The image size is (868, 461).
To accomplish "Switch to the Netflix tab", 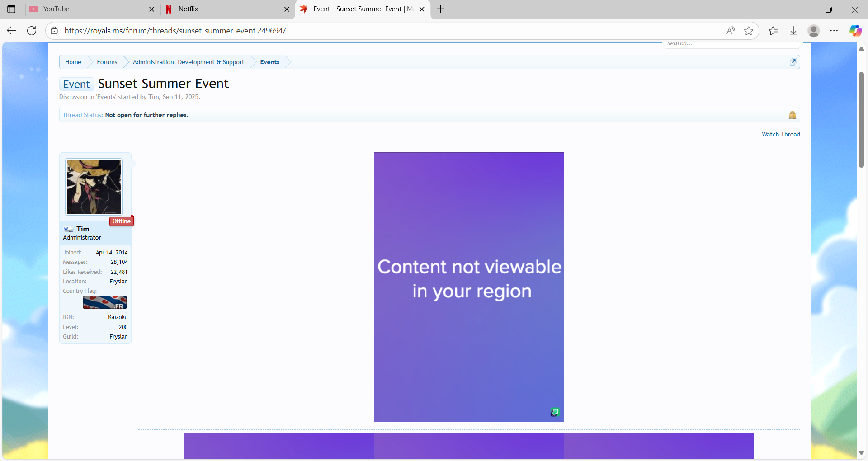I will point(222,9).
